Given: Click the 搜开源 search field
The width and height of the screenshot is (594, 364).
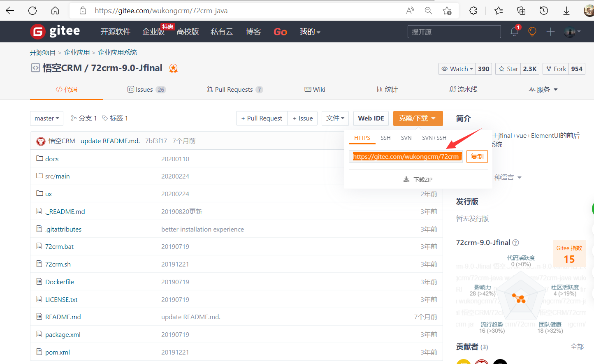Looking at the screenshot, I should (454, 32).
